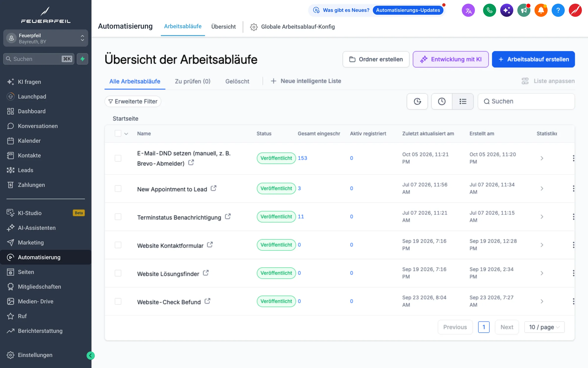The height and width of the screenshot is (368, 588).
Task: Open external link for New Appointment to Lead
Action: 213,188
